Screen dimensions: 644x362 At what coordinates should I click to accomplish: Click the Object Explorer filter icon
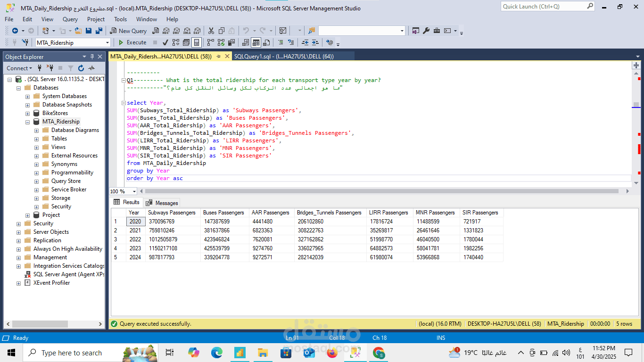pos(71,68)
